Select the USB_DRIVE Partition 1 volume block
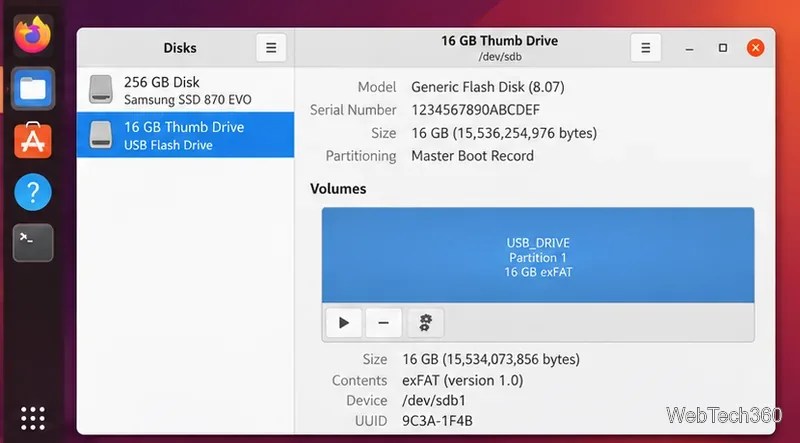800x443 pixels. [x=538, y=255]
